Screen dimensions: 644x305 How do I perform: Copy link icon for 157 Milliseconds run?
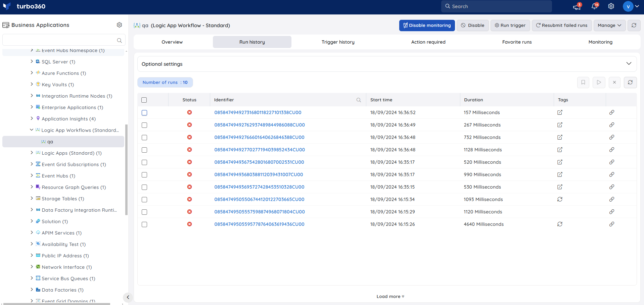point(612,112)
